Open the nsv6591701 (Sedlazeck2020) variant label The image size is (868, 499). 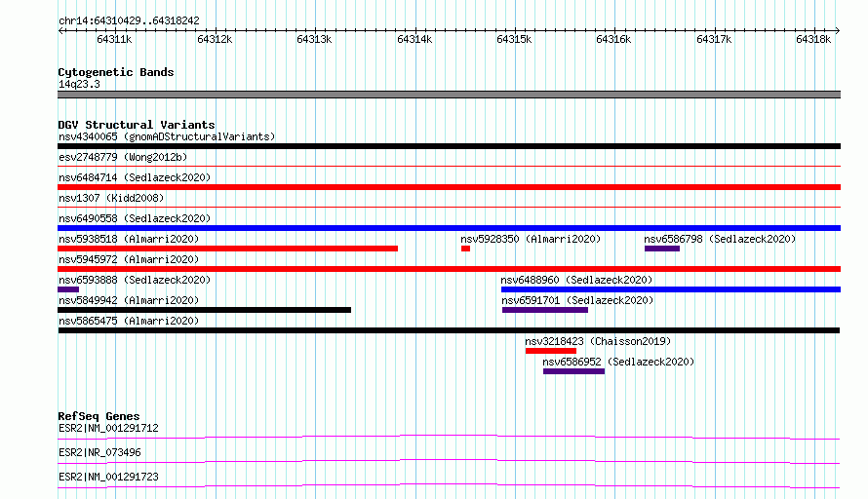[x=577, y=300]
